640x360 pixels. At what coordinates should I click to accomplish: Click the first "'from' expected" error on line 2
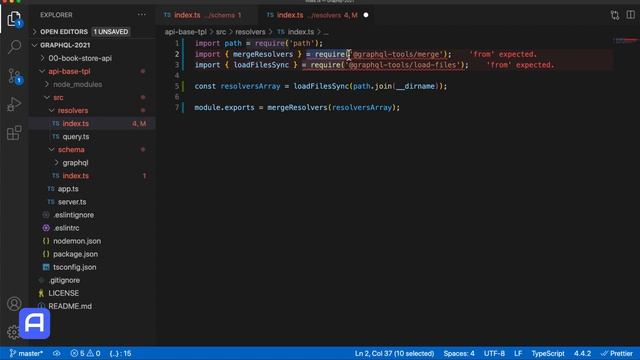[503, 54]
